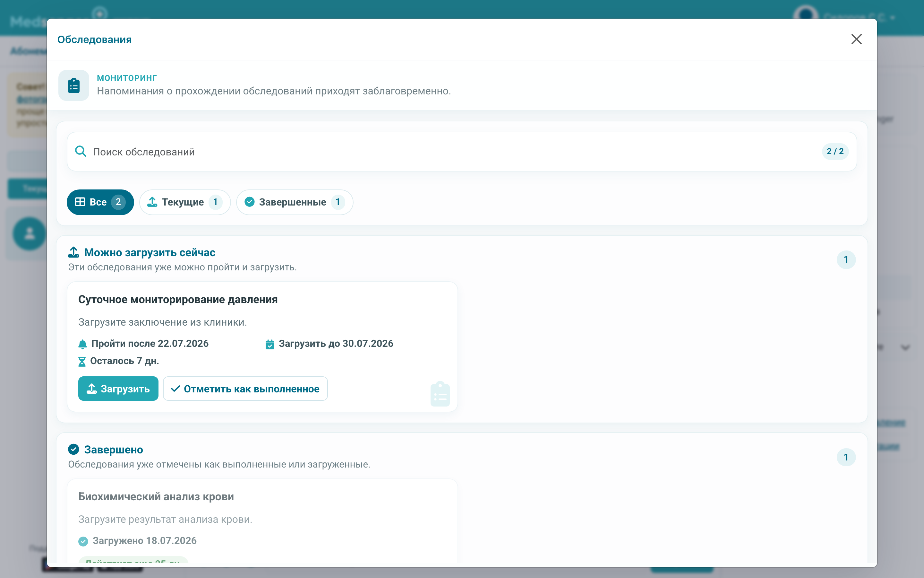924x578 pixels.
Task: Click the Обследования dialog title
Action: point(94,39)
